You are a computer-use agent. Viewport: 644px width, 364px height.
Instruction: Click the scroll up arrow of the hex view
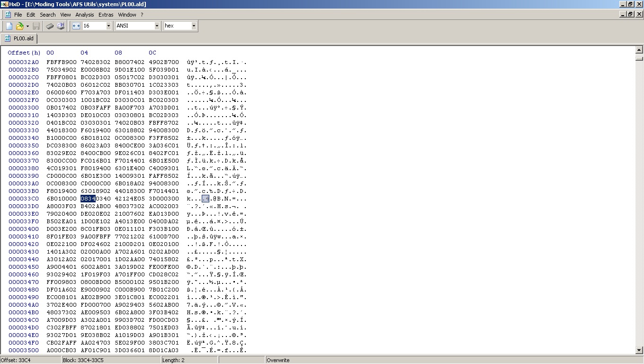click(x=639, y=50)
